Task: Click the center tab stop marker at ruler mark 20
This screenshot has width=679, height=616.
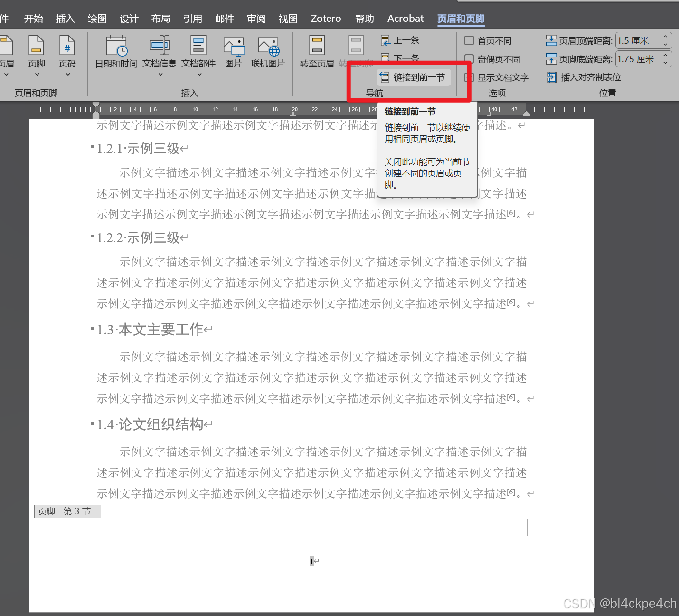Action: tap(293, 114)
